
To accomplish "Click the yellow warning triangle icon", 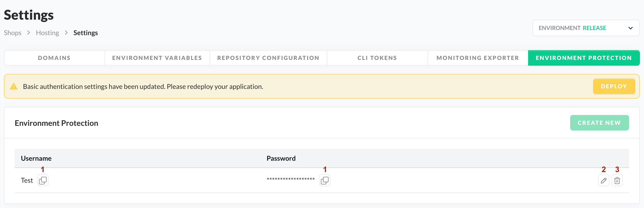I will coord(14,87).
